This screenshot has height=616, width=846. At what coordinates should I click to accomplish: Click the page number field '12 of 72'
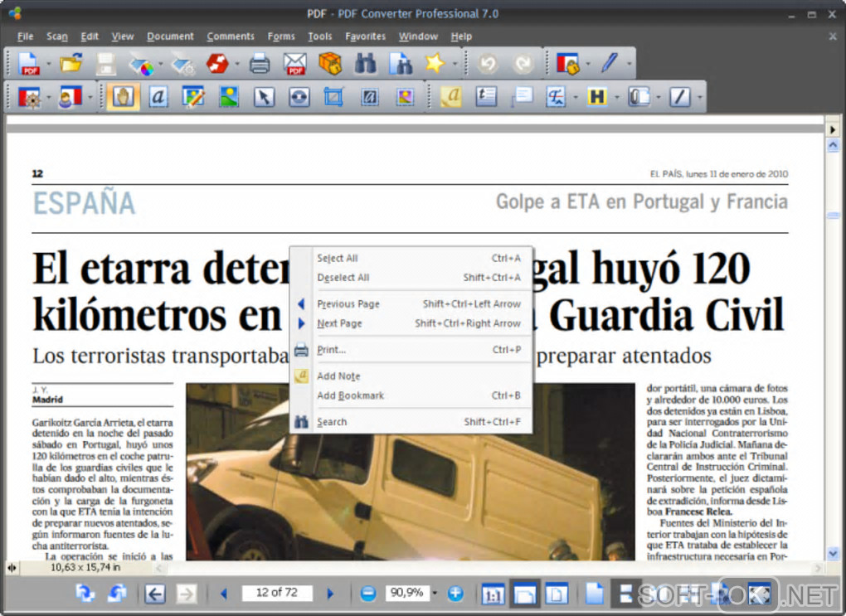click(x=277, y=593)
